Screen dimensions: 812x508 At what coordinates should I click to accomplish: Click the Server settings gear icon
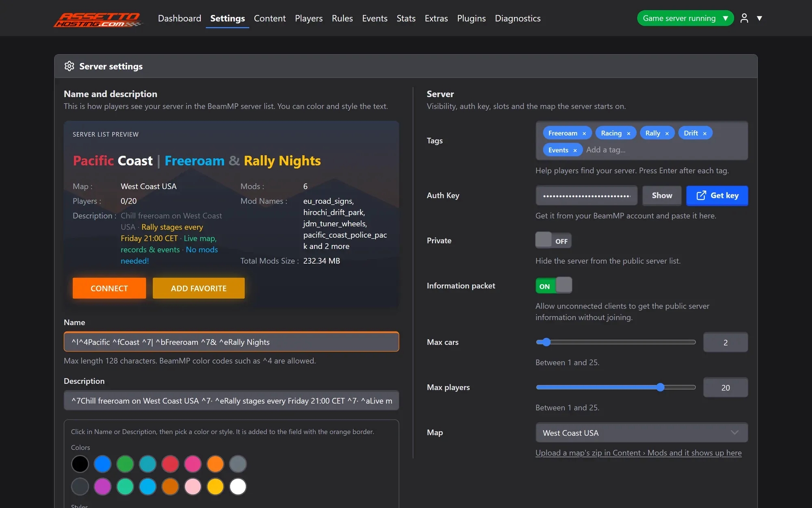pos(69,66)
